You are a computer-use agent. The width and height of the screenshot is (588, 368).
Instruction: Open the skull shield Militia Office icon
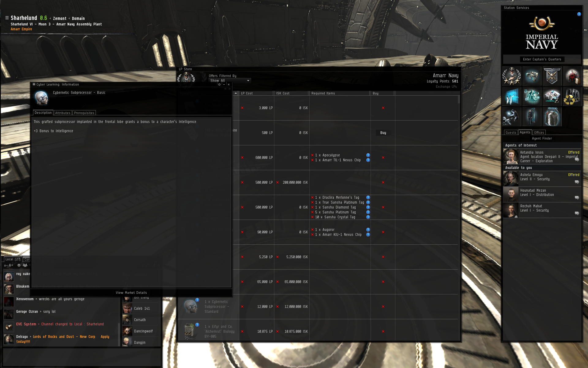click(552, 76)
